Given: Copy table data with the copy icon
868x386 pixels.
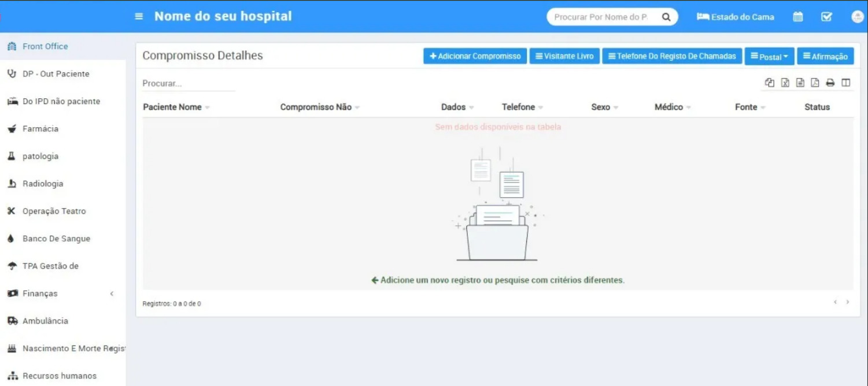Looking at the screenshot, I should click(x=770, y=83).
